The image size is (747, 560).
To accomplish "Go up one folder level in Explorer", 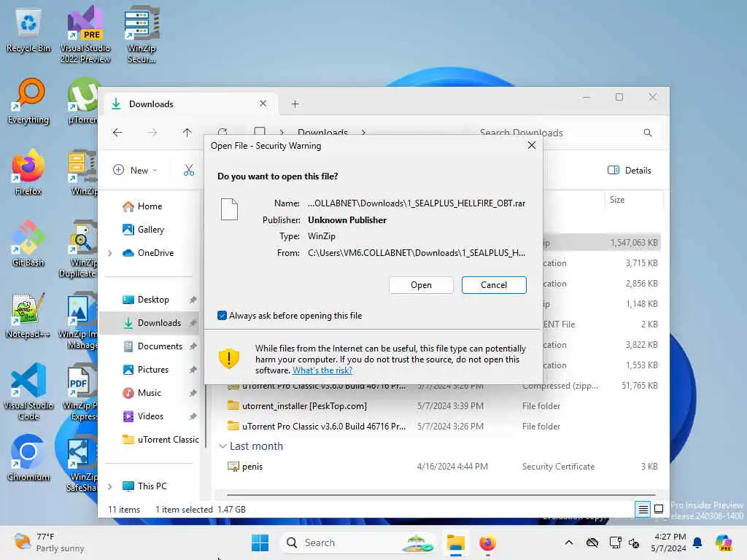I will click(x=187, y=133).
